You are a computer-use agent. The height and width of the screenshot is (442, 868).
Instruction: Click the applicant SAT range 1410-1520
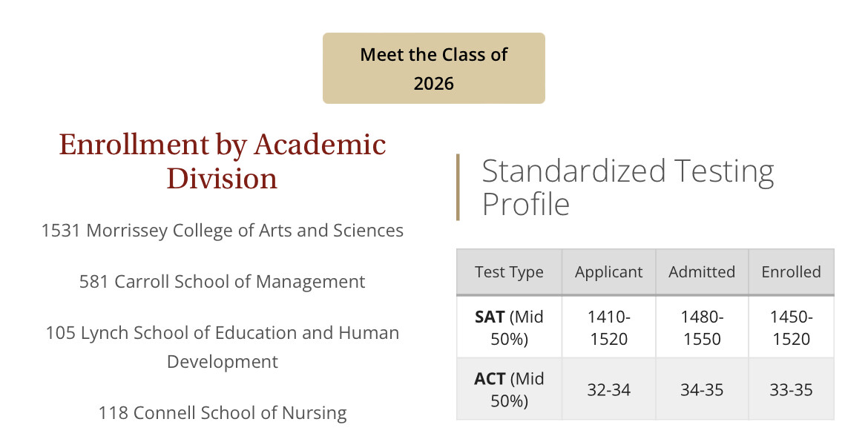point(608,328)
